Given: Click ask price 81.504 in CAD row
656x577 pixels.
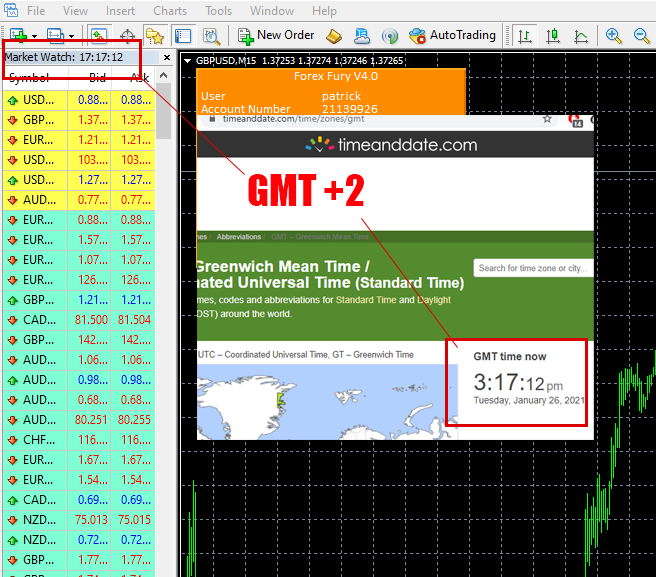Looking at the screenshot, I should pos(134,320).
